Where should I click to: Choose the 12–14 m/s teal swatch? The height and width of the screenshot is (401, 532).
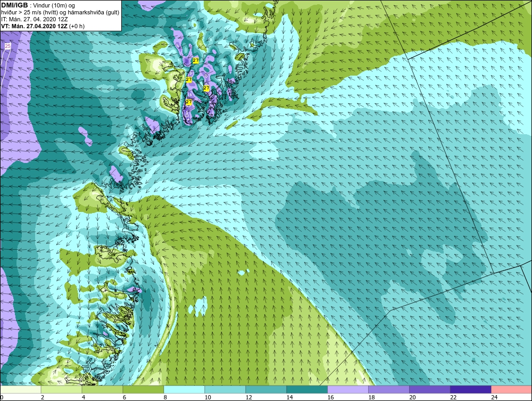click(x=266, y=389)
